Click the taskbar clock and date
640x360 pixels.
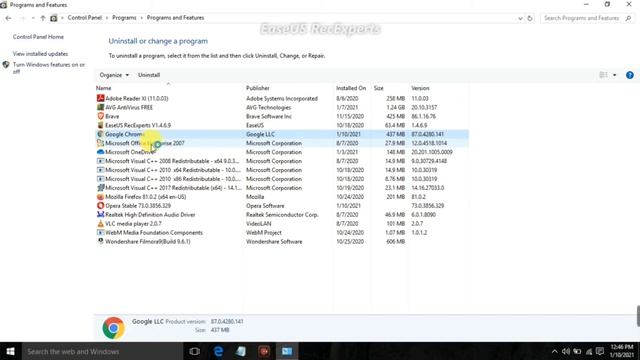click(x=622, y=351)
